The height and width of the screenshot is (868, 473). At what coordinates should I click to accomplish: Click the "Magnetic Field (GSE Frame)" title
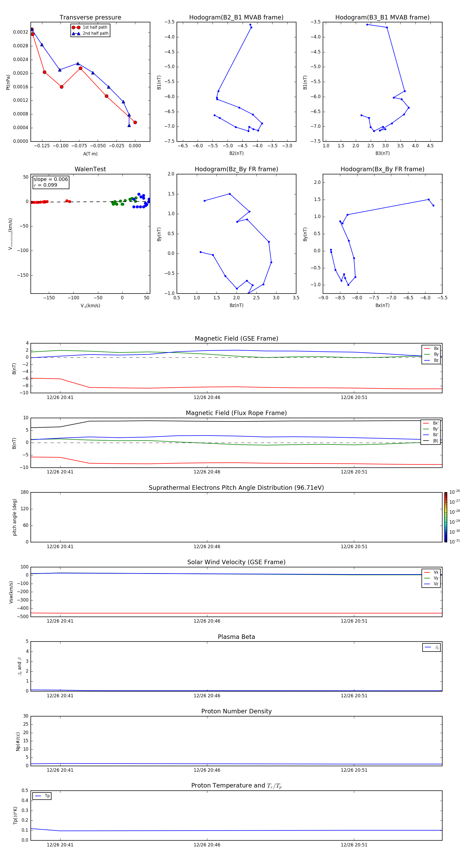(236, 339)
